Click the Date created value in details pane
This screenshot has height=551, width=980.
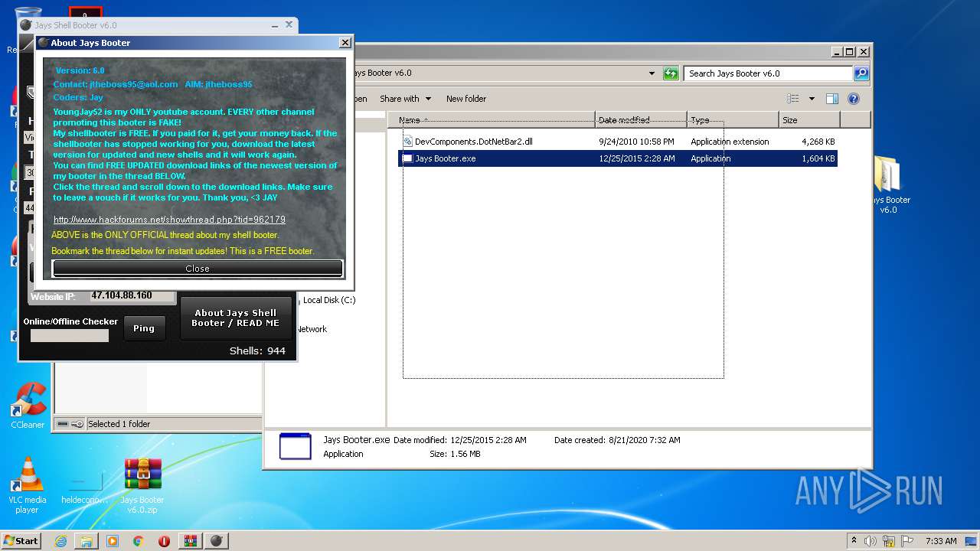point(644,440)
